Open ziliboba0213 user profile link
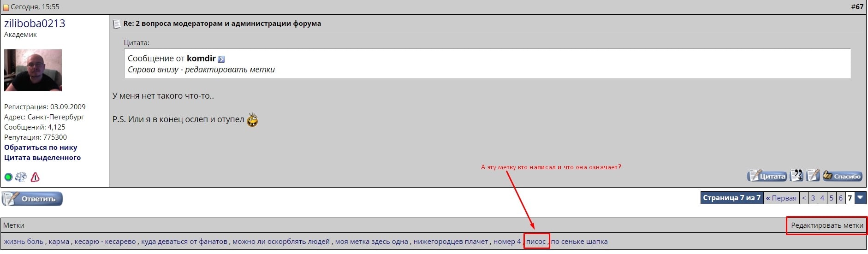Screen dimensions: 868x254 tap(35, 23)
